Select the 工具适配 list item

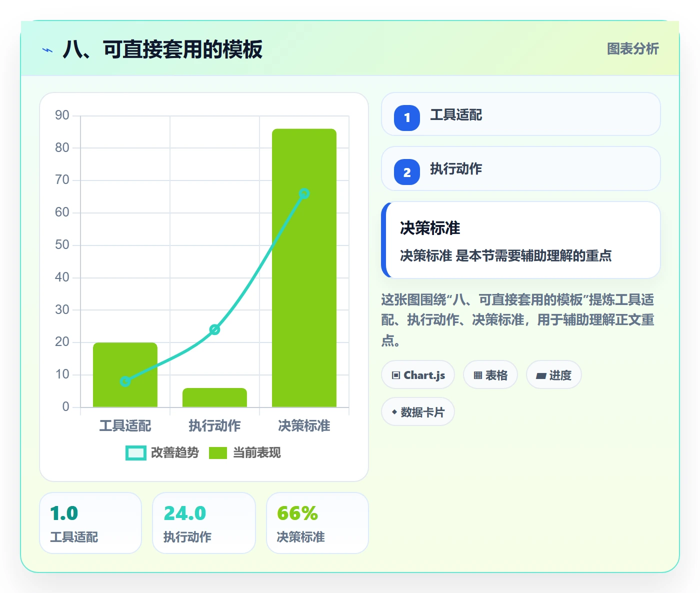(x=520, y=114)
